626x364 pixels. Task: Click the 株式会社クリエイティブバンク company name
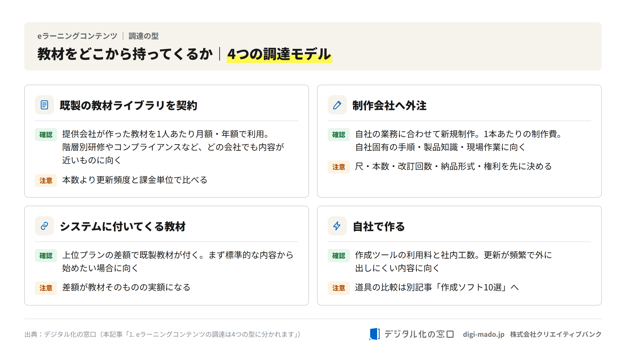coord(556,334)
